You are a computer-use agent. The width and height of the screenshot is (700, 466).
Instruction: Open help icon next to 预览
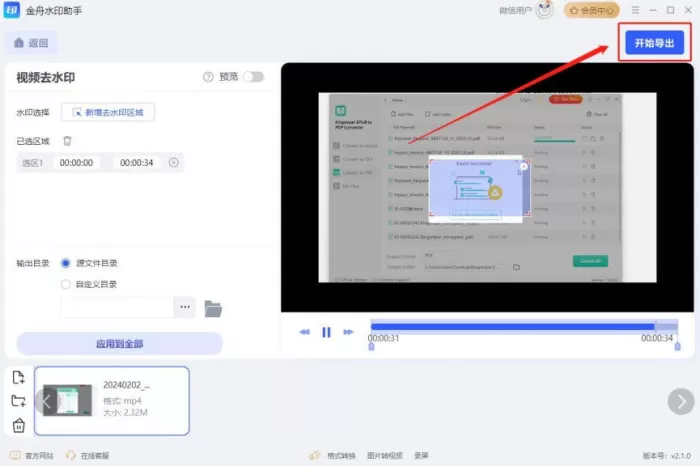tap(208, 77)
